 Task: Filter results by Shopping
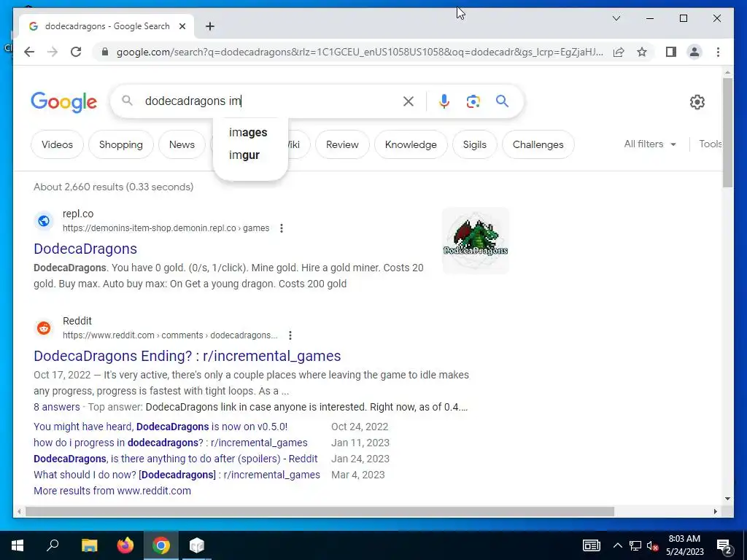click(x=121, y=144)
